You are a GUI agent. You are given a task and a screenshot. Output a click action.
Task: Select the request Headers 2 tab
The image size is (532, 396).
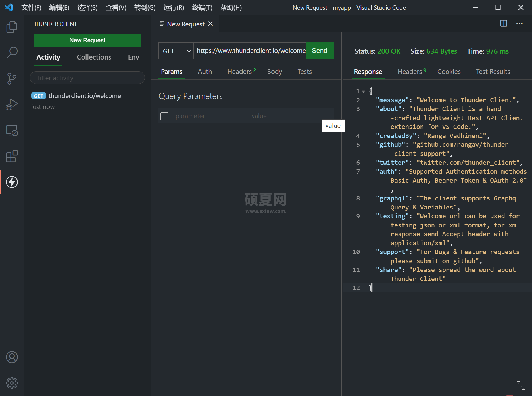tap(241, 72)
